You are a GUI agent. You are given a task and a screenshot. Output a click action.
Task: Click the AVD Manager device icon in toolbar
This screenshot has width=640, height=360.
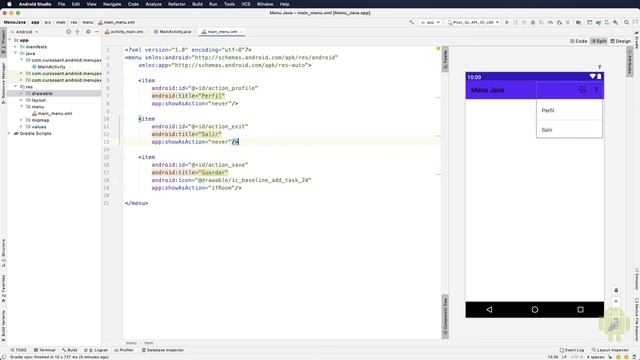click(607, 22)
